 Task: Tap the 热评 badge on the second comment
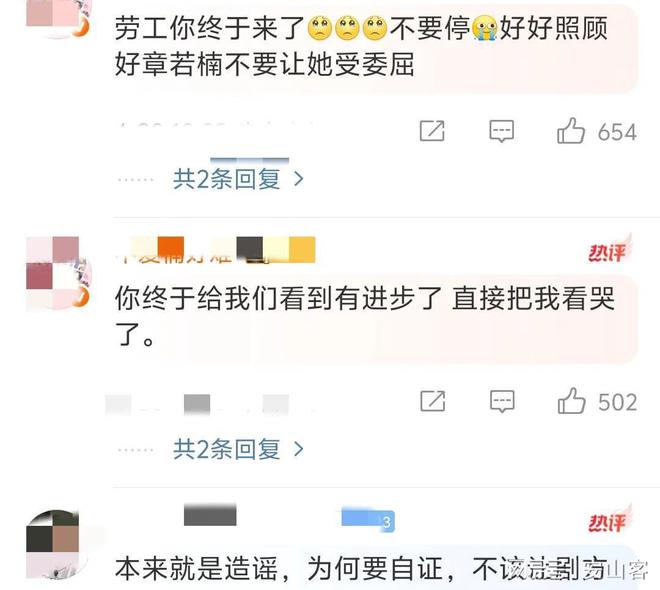(609, 250)
